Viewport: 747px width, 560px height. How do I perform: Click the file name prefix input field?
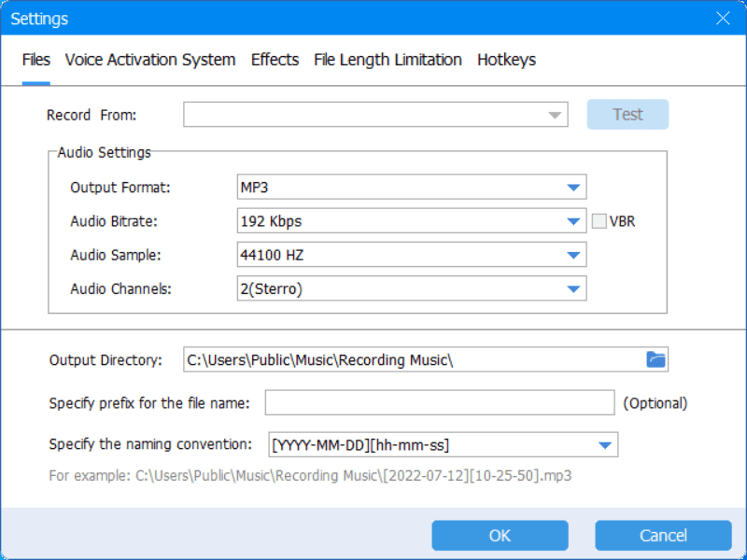point(439,403)
